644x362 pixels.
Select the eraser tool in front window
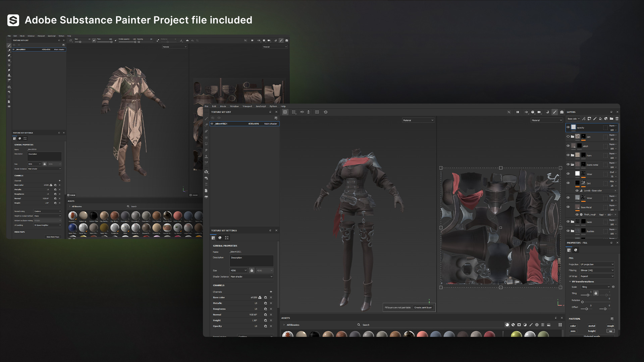point(206,125)
